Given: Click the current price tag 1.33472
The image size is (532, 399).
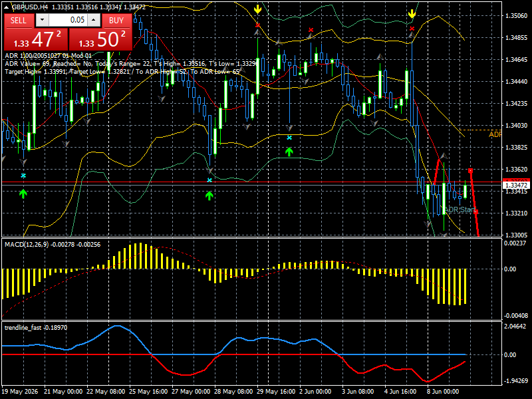Looking at the screenshot, I should click(x=516, y=186).
